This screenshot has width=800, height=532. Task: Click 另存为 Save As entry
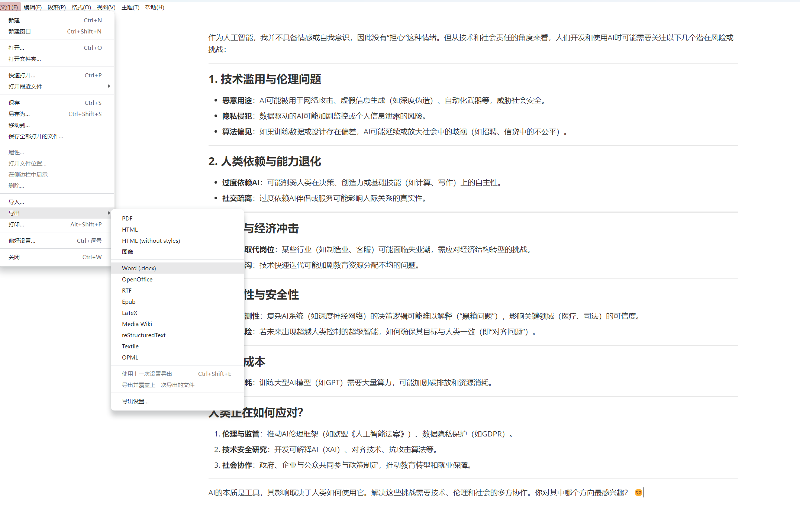click(19, 114)
